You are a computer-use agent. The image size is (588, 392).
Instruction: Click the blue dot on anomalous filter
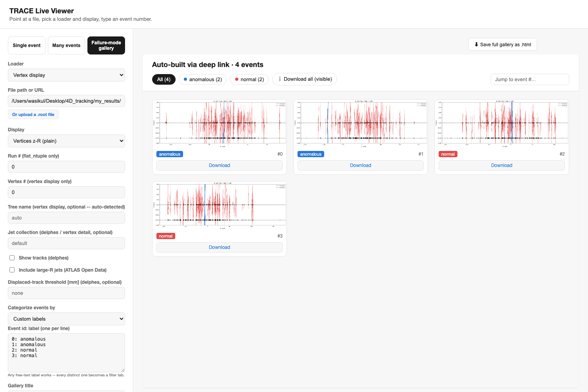tap(185, 79)
